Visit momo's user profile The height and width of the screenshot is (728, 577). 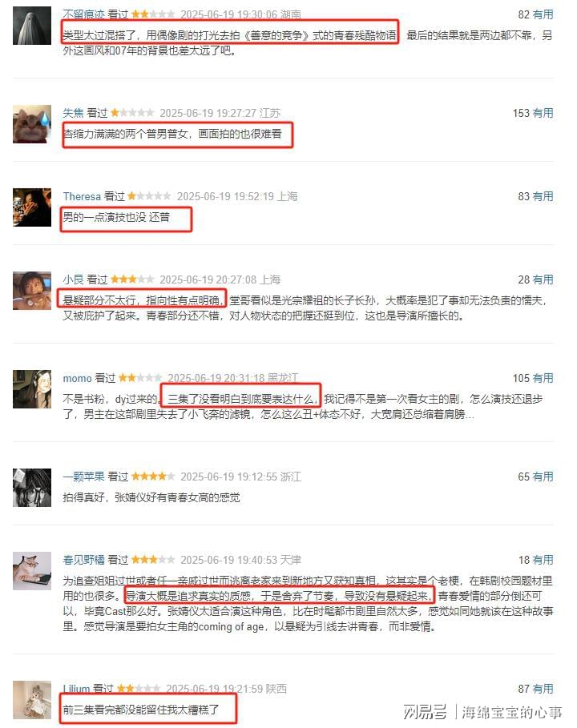click(77, 378)
